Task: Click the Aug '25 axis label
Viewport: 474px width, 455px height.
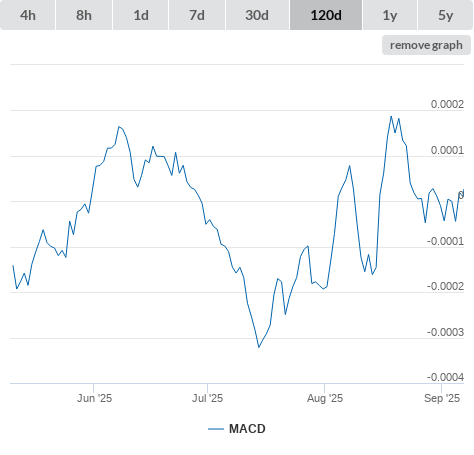Action: click(325, 398)
